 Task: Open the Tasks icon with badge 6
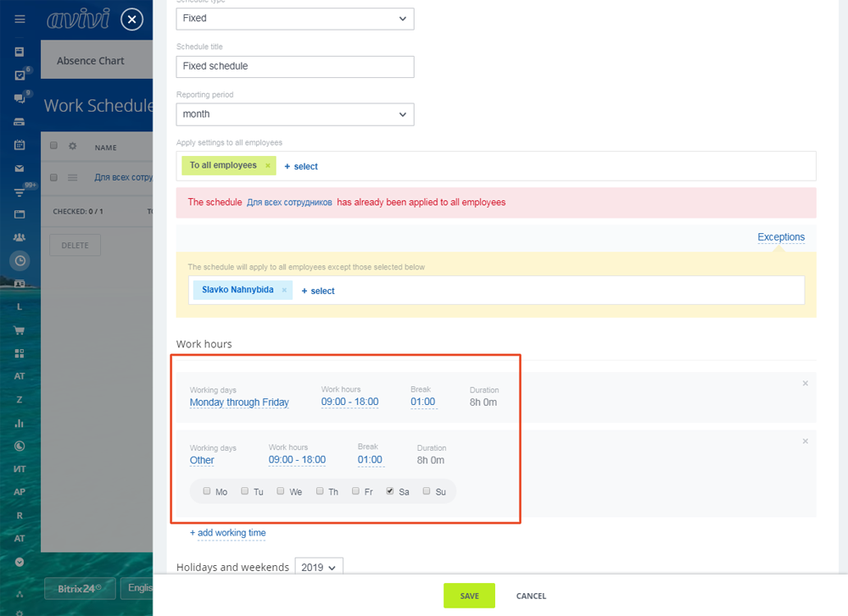[x=20, y=75]
